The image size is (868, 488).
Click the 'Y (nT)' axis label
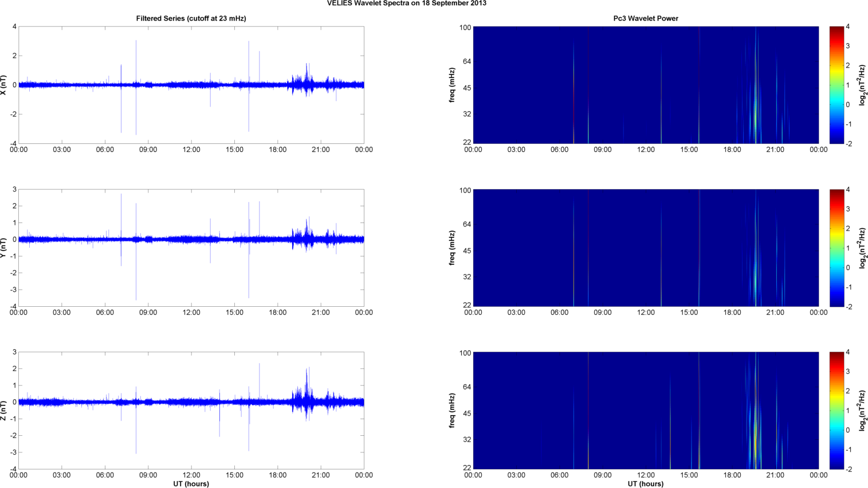tap(5, 248)
